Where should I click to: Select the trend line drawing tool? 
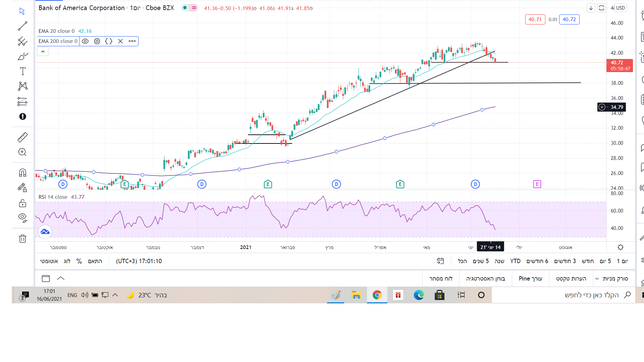22,26
